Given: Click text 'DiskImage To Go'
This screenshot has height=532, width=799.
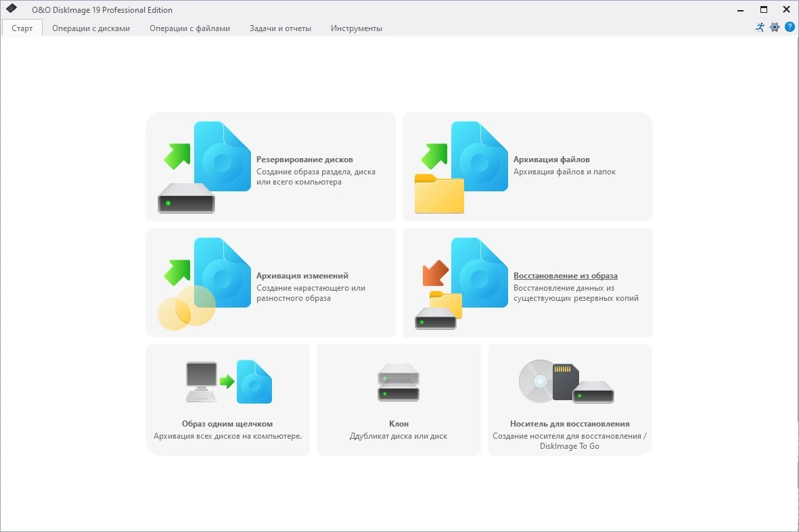Looking at the screenshot, I should pyautogui.click(x=570, y=446).
